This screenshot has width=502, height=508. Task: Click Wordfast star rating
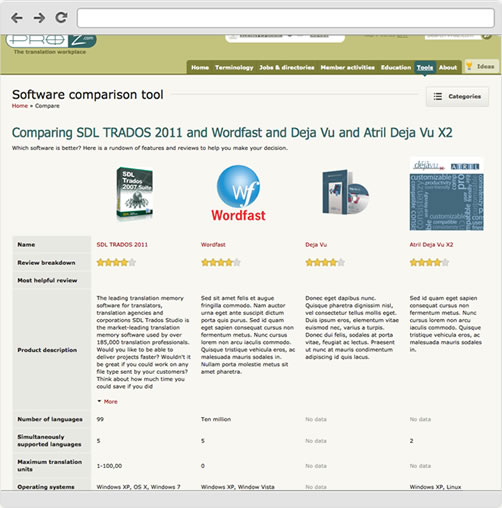coord(221,263)
